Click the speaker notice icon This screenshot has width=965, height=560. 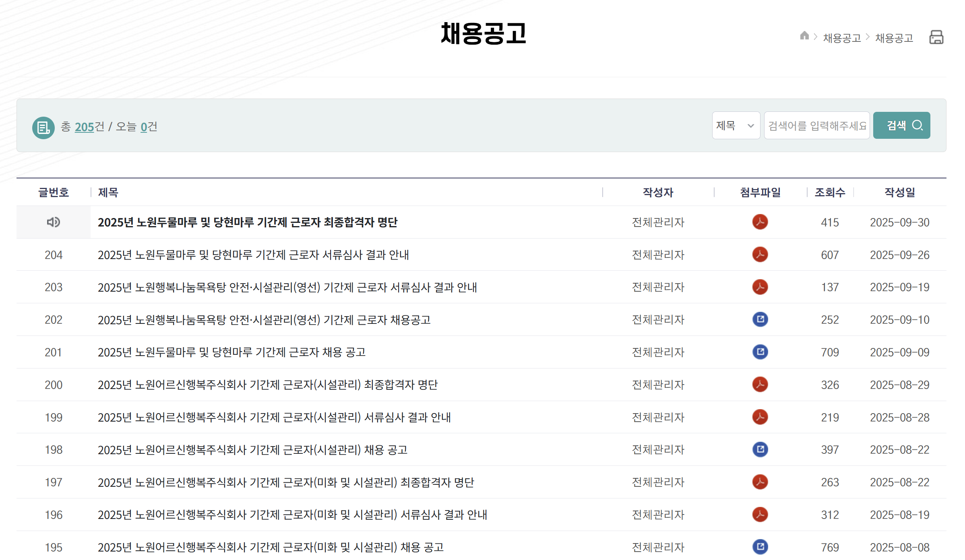click(x=53, y=222)
